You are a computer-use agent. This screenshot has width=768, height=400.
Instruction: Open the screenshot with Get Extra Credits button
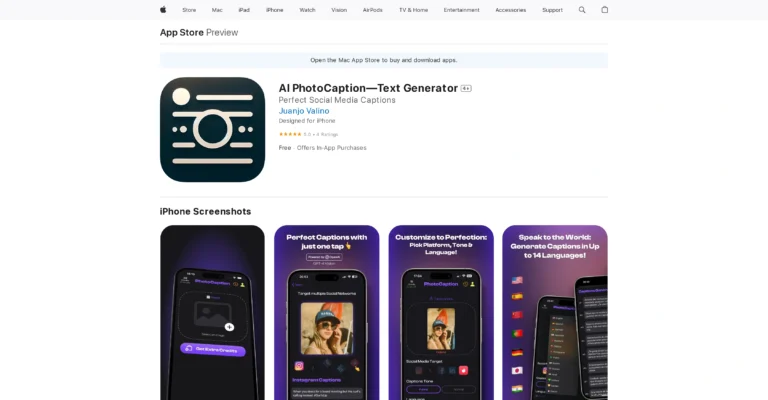[x=213, y=312]
